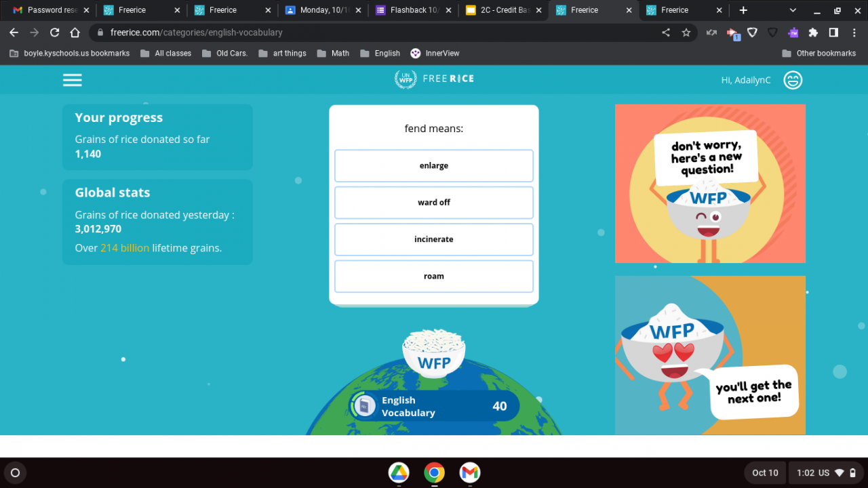Click the dark shield extension icon
868x488 pixels.
pyautogui.click(x=772, y=33)
